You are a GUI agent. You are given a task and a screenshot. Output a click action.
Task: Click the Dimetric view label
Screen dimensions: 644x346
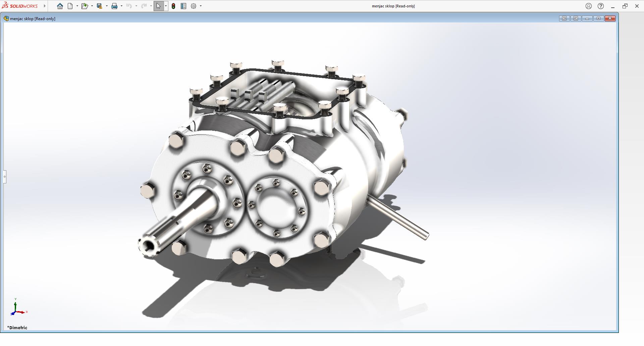[x=17, y=328]
